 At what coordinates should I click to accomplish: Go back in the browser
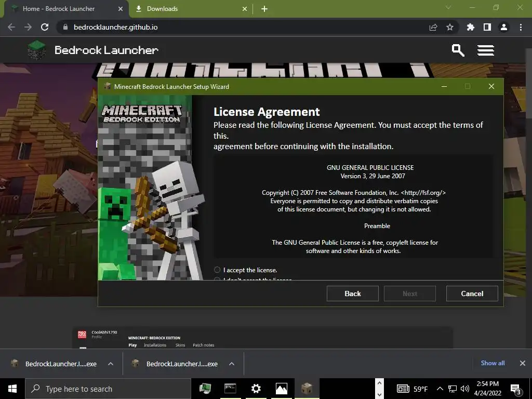pyautogui.click(x=11, y=27)
